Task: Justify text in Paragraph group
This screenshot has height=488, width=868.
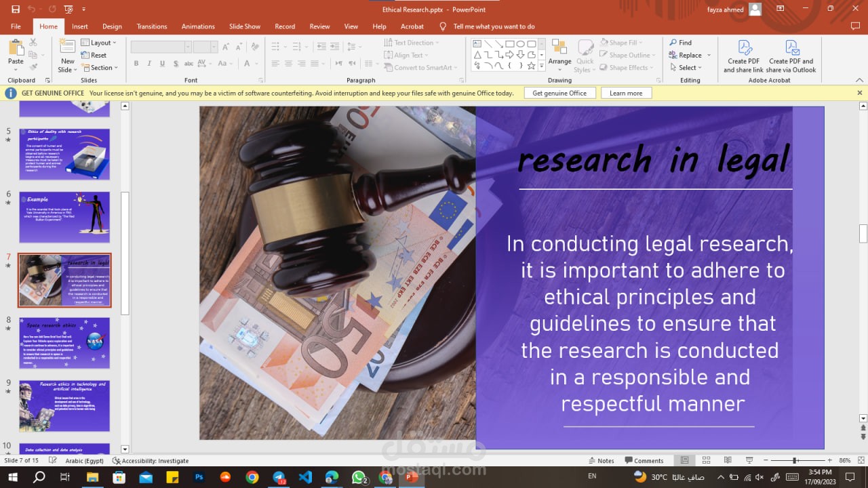Action: [x=314, y=64]
